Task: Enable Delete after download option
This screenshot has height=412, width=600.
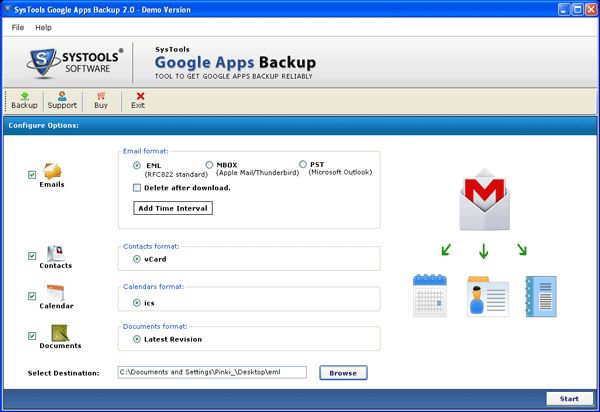Action: click(137, 187)
